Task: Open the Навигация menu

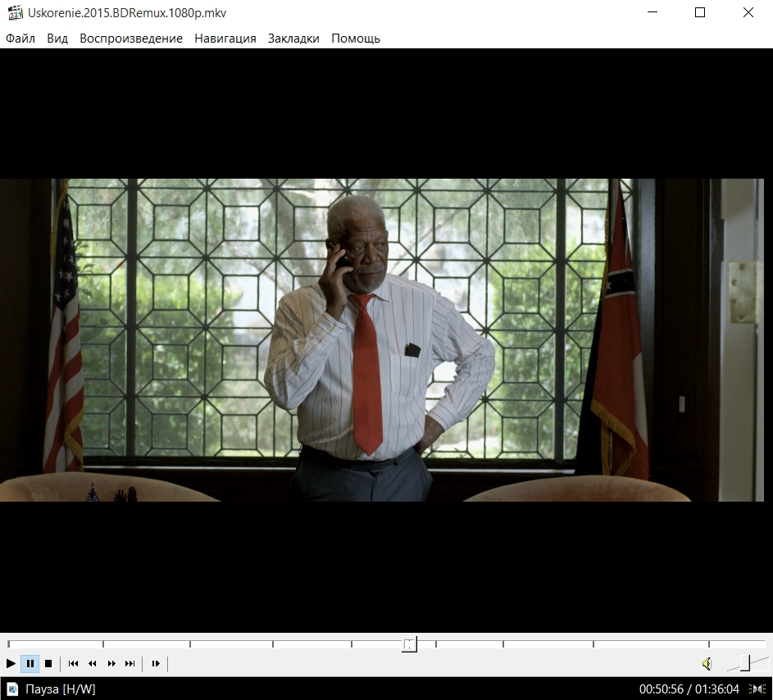Action: point(225,39)
